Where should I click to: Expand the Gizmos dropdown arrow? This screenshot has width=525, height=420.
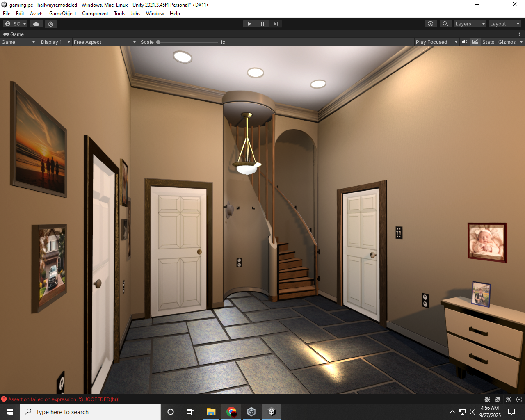[x=521, y=42]
